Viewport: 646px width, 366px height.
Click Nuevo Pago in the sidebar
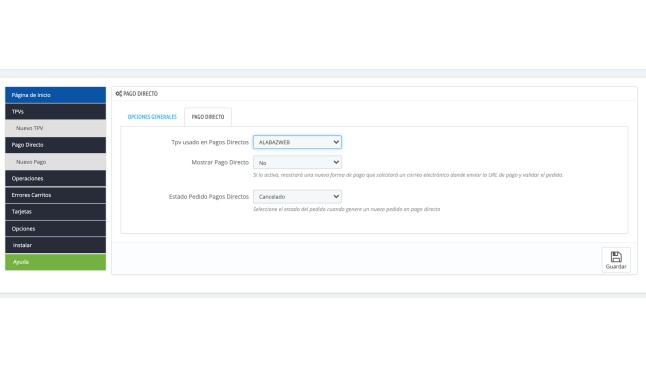[55, 162]
